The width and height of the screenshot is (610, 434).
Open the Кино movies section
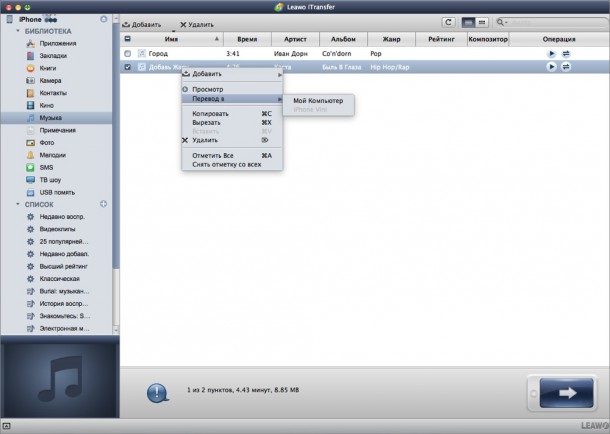click(x=46, y=105)
